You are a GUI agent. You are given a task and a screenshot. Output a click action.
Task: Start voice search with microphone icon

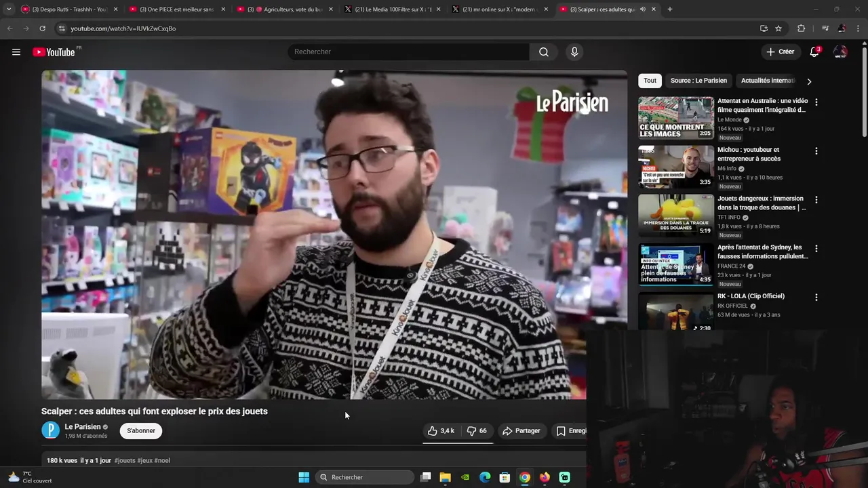pos(574,52)
